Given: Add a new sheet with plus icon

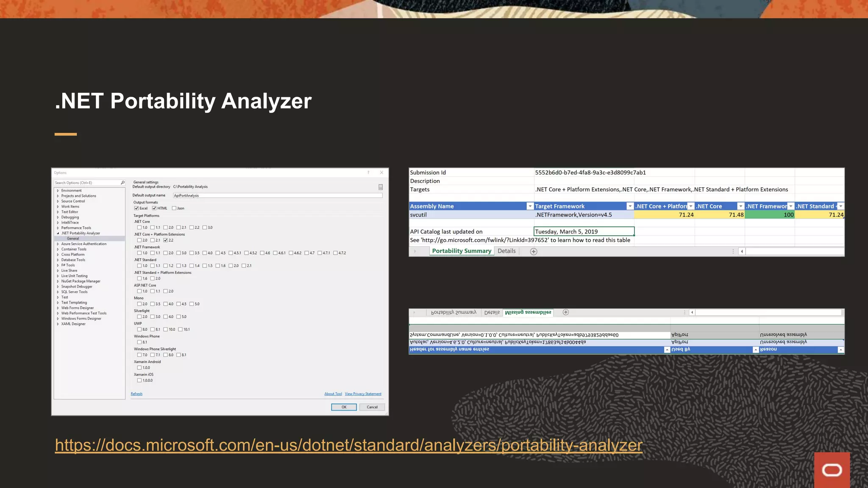Looking at the screenshot, I should [534, 251].
